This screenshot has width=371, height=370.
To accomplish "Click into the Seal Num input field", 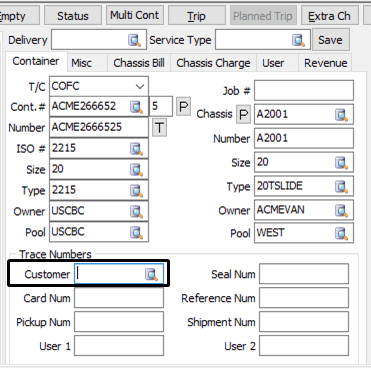I will [304, 274].
